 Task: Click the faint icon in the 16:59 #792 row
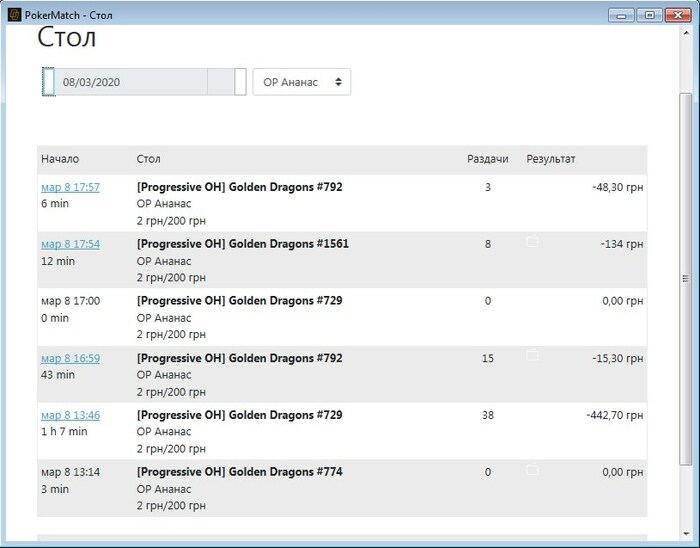[532, 355]
